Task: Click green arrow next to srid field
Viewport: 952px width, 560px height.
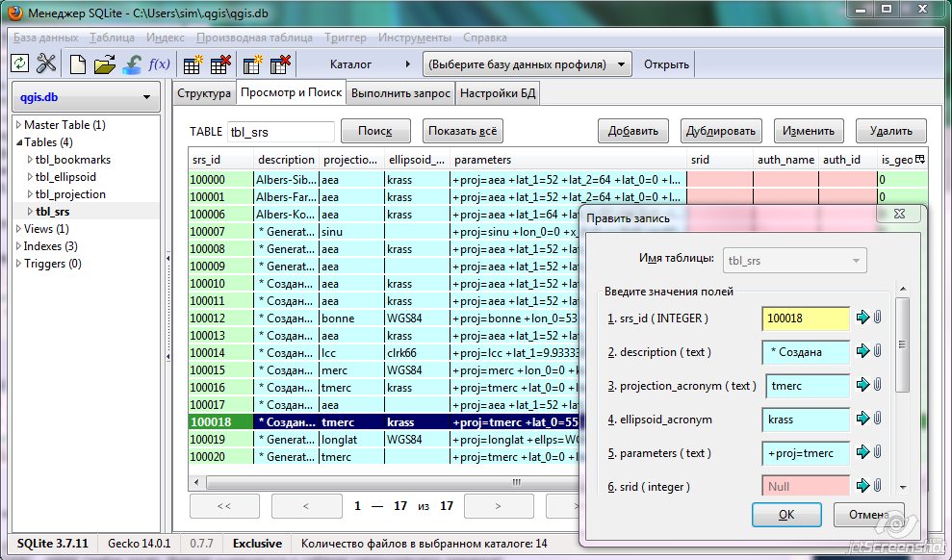Action: [x=862, y=486]
